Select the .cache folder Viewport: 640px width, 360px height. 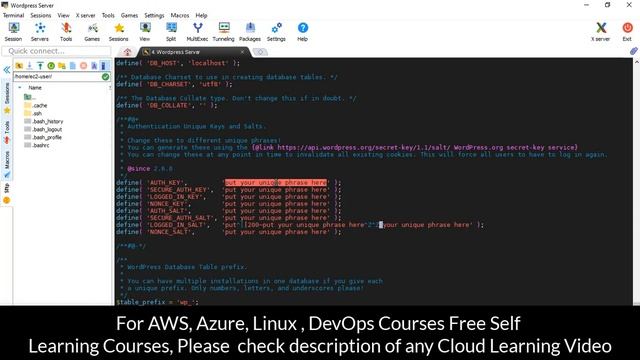[x=36, y=105]
